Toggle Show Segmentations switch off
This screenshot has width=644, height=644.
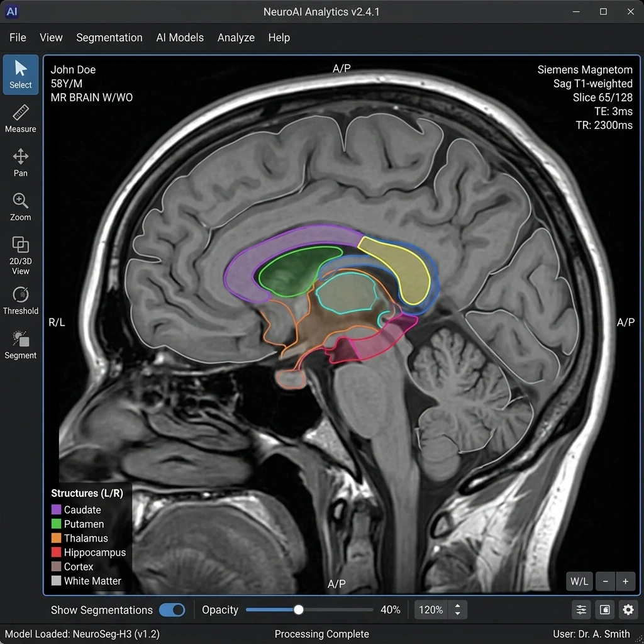coord(172,610)
